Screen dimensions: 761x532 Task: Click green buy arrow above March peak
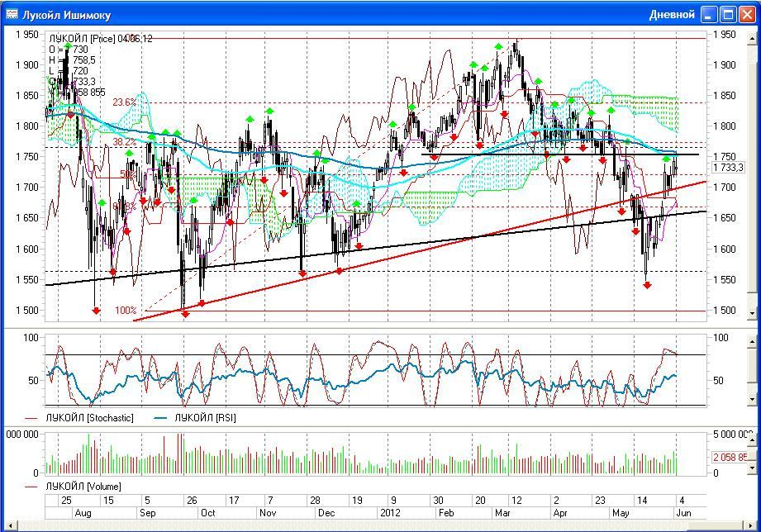point(498,46)
